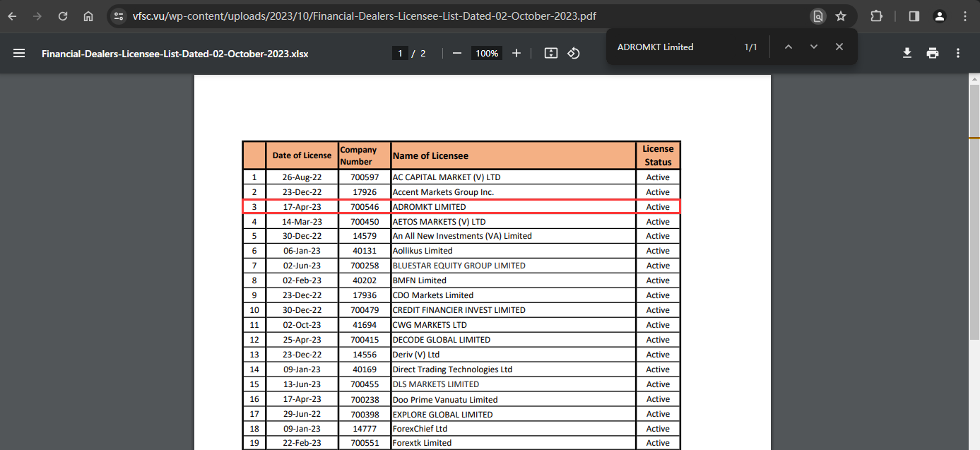Bookmark this page with the star
The image size is (980, 450).
(841, 16)
